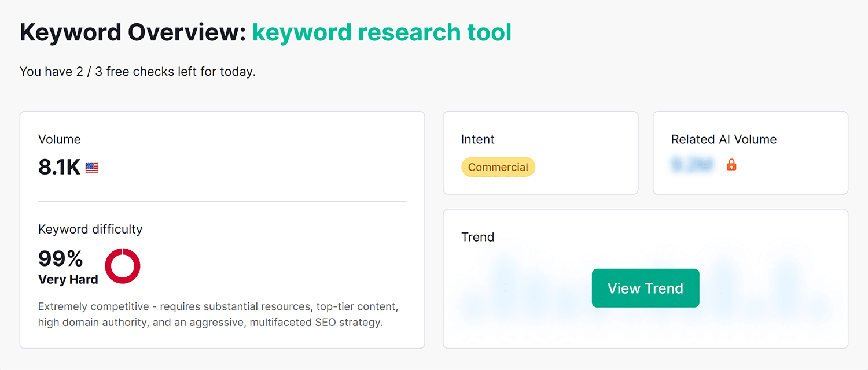Click the blurred Related AI Volume value
The width and height of the screenshot is (868, 370).
coord(692,165)
